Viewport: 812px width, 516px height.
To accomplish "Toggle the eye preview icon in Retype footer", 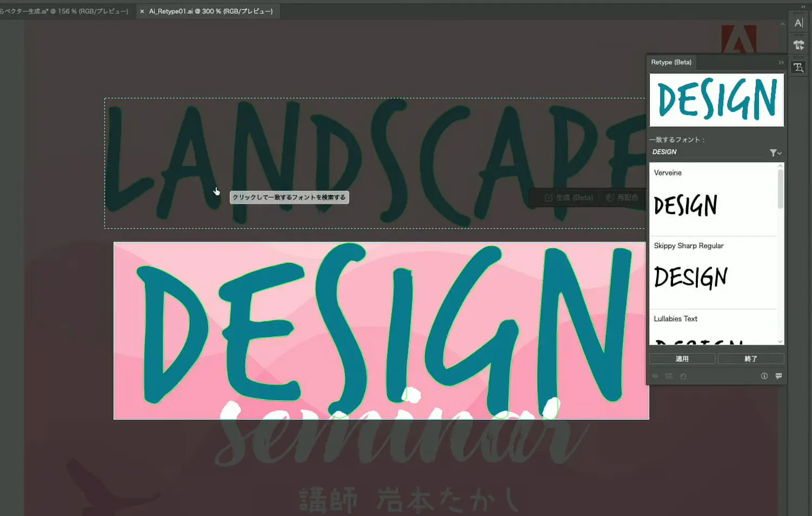I will tap(655, 376).
